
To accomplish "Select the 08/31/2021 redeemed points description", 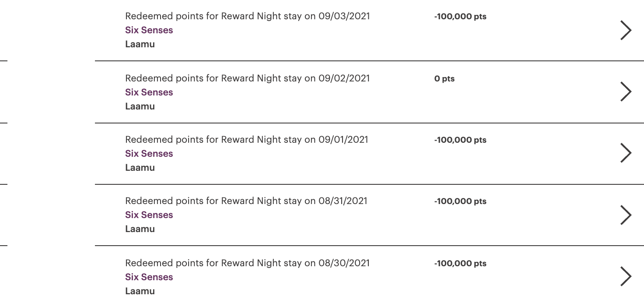I will [x=246, y=201].
